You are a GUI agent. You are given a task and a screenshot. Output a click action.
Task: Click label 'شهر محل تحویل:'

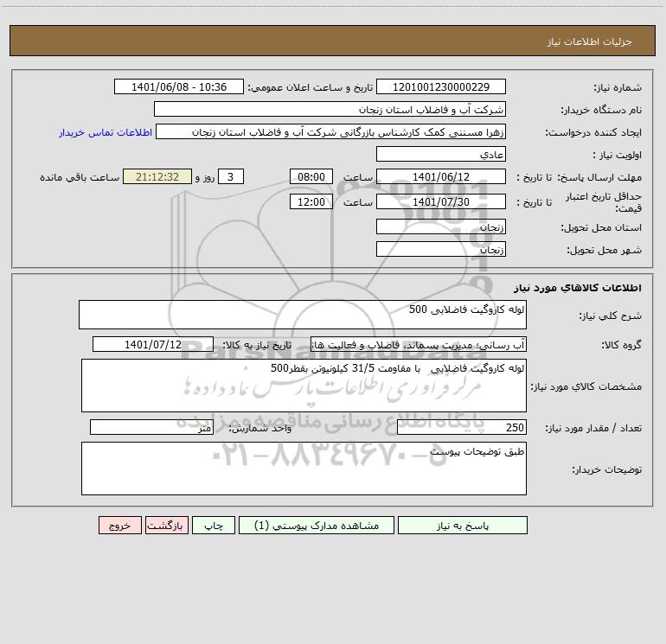pyautogui.click(x=604, y=250)
